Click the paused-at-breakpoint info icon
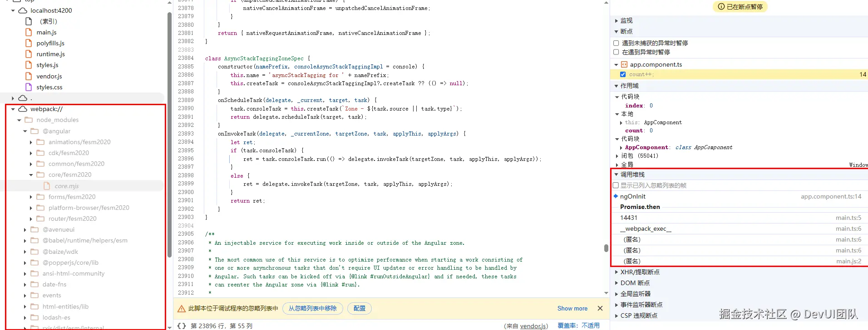The height and width of the screenshot is (330, 868). pyautogui.click(x=721, y=7)
